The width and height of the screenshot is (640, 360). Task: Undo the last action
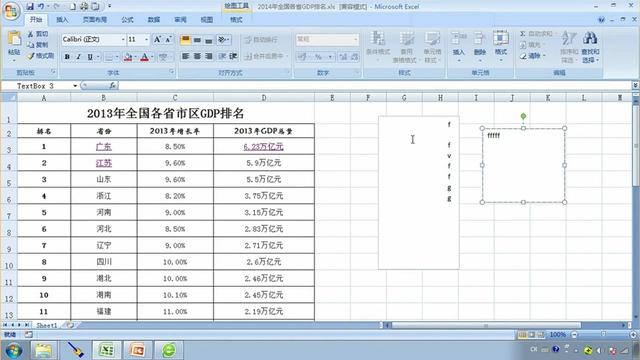click(41, 7)
